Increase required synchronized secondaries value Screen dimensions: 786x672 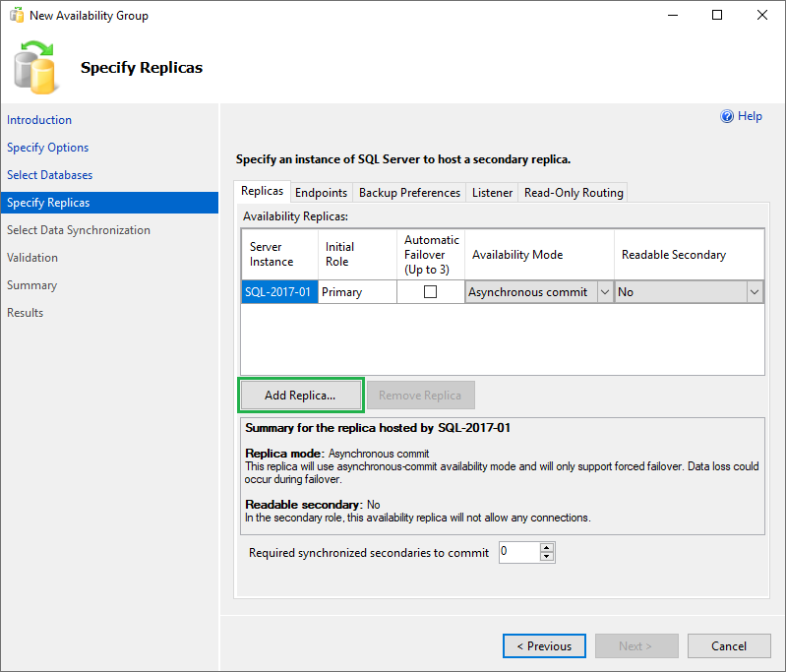tap(546, 548)
